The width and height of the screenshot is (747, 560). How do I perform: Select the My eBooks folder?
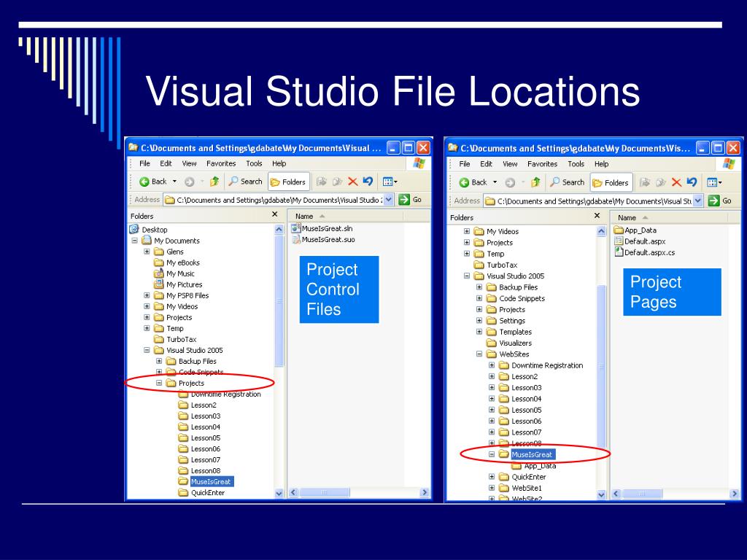[x=183, y=262]
